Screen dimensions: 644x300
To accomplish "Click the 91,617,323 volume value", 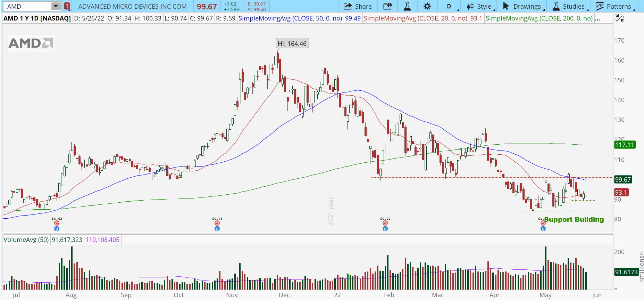I will pyautogui.click(x=67, y=240).
